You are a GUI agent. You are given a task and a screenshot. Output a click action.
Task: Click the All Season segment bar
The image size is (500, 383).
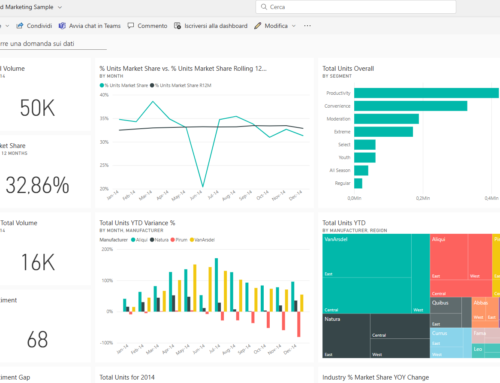tap(361, 170)
